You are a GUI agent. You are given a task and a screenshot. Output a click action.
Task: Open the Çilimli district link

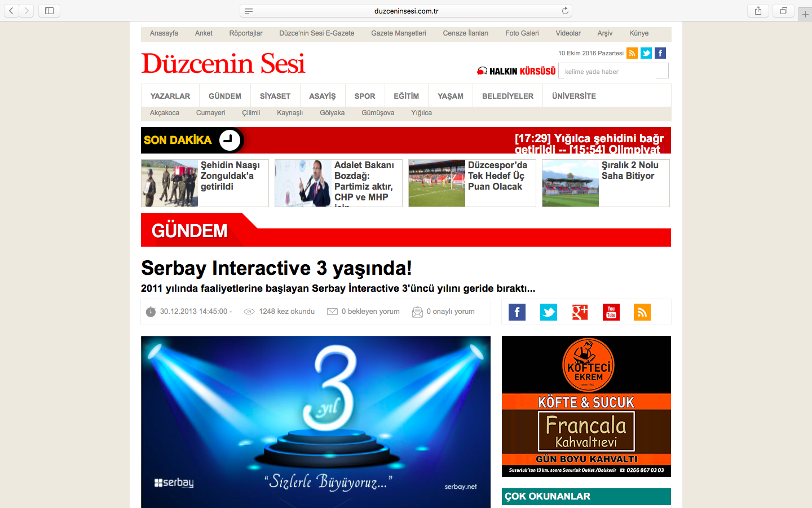point(251,113)
